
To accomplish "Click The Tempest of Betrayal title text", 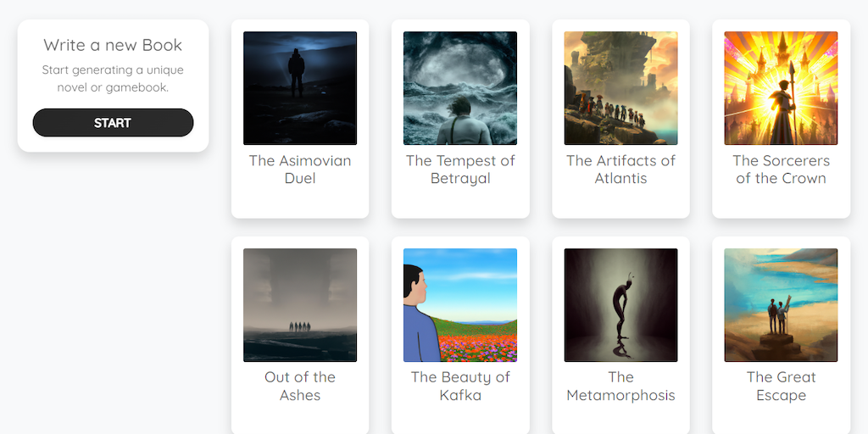I will click(x=460, y=170).
